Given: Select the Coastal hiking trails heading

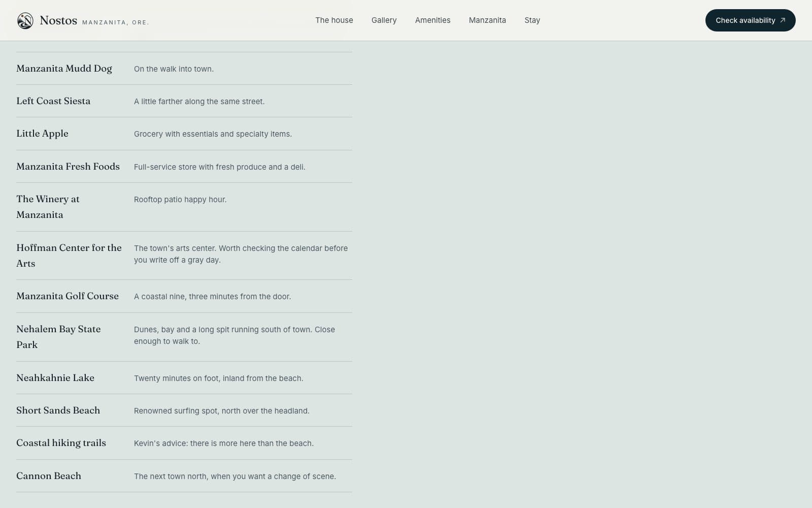Looking at the screenshot, I should tap(61, 443).
